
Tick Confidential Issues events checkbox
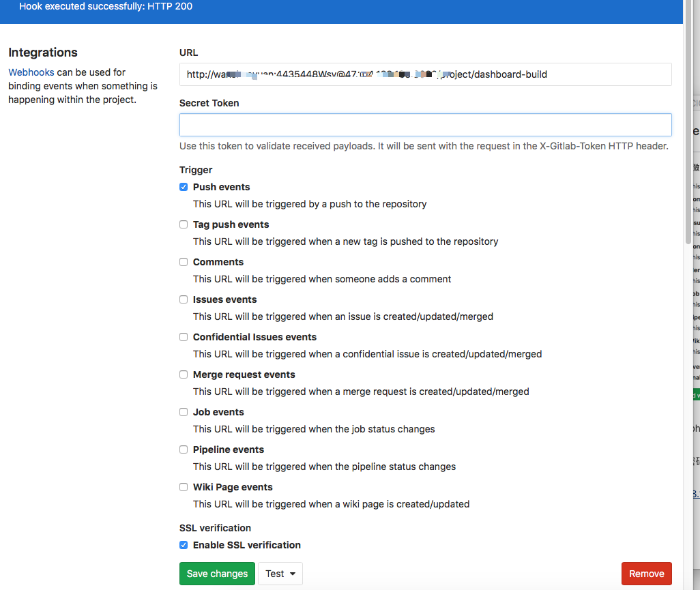184,337
